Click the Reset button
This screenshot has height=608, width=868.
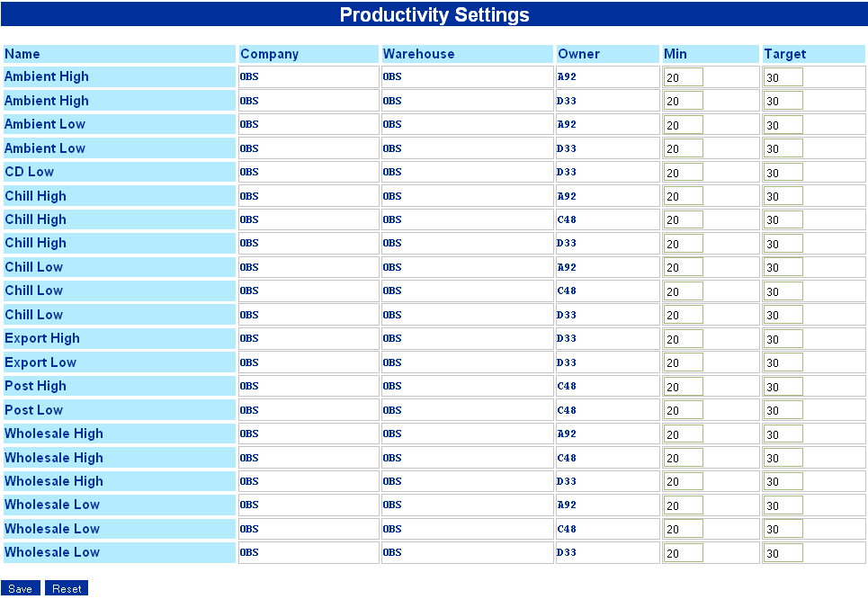pos(67,588)
